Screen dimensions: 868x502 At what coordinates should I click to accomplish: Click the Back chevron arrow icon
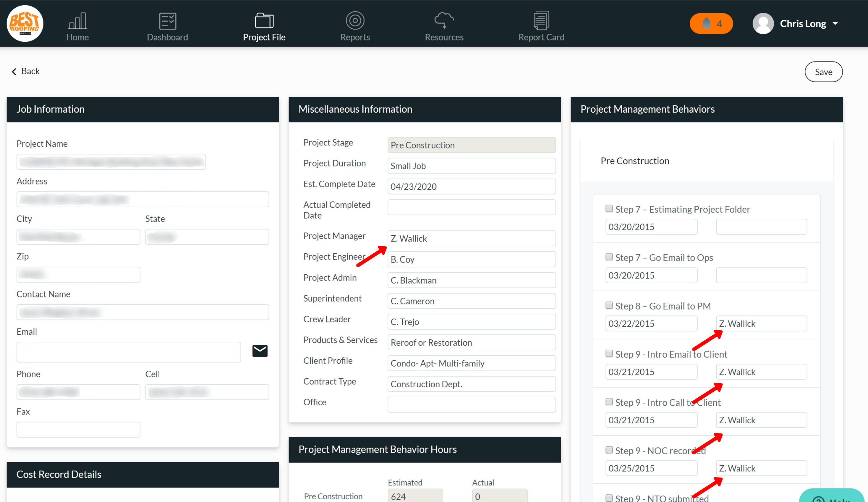(14, 71)
